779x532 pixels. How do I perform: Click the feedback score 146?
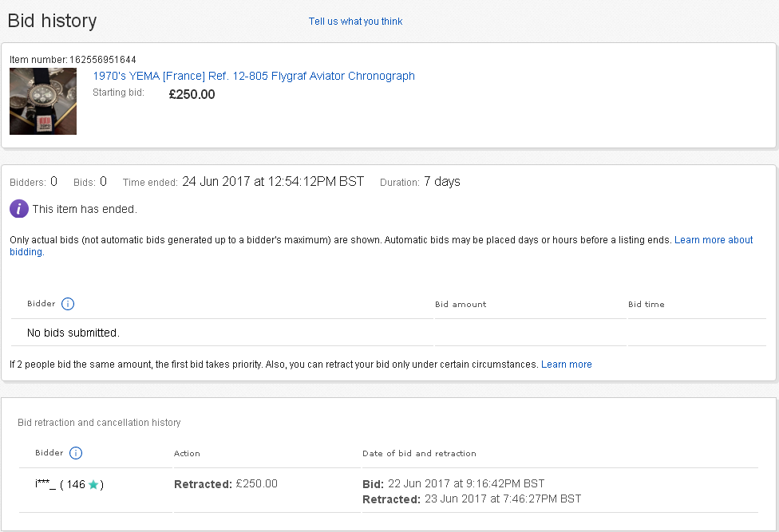pos(76,484)
